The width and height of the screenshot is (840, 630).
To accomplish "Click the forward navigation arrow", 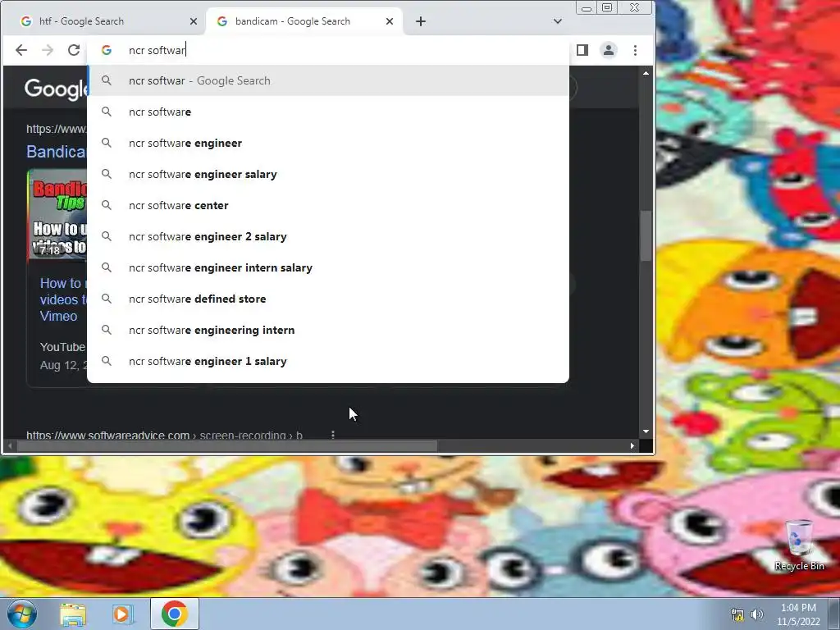I will (47, 50).
